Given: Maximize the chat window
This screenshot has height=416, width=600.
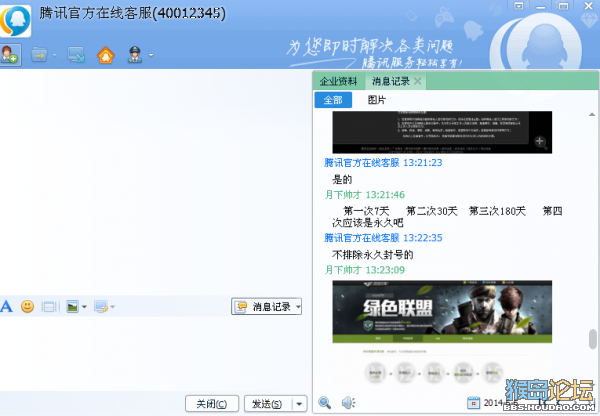Looking at the screenshot, I should coord(563,6).
